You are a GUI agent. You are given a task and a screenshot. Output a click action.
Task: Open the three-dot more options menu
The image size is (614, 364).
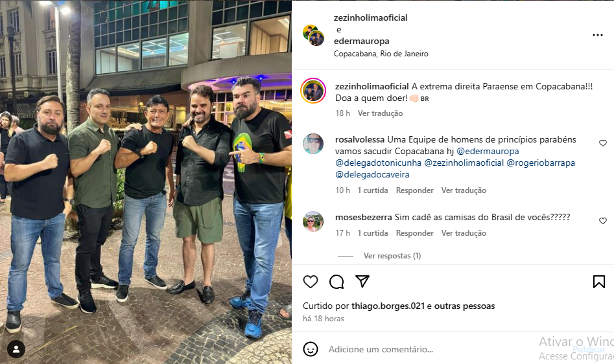click(598, 35)
